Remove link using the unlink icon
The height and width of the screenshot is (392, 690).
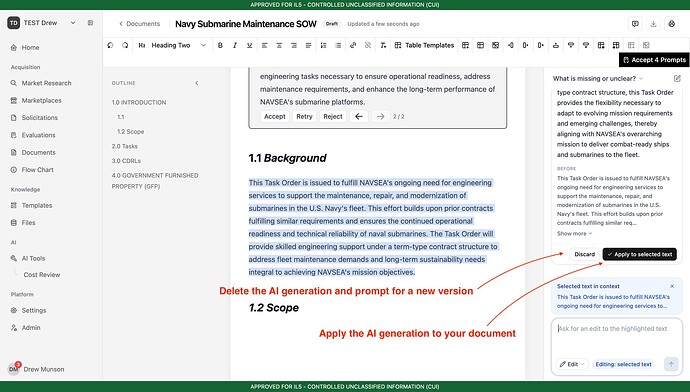(x=368, y=45)
